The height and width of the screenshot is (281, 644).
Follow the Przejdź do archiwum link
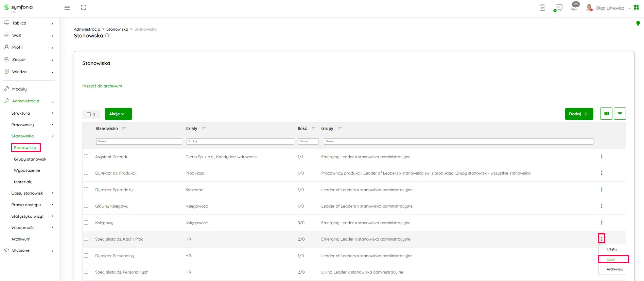click(x=102, y=86)
